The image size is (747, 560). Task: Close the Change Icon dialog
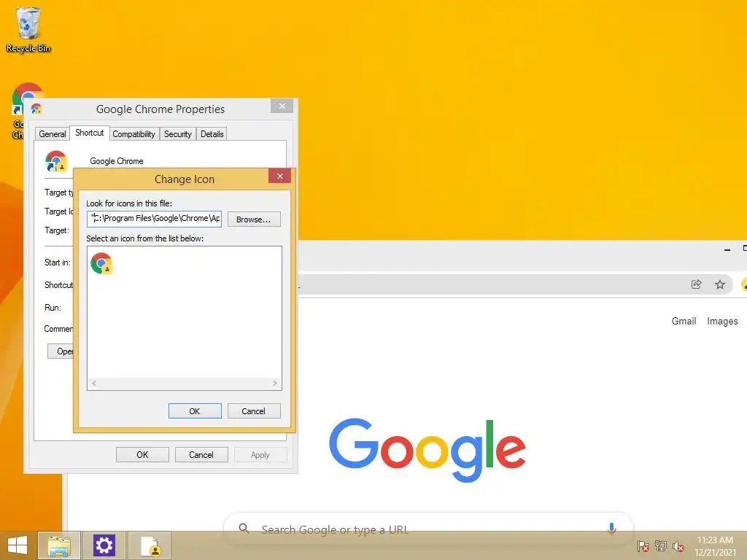(279, 176)
